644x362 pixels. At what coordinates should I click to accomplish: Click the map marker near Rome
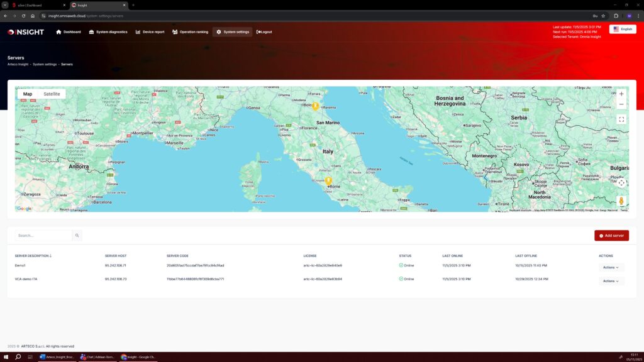coord(328,181)
